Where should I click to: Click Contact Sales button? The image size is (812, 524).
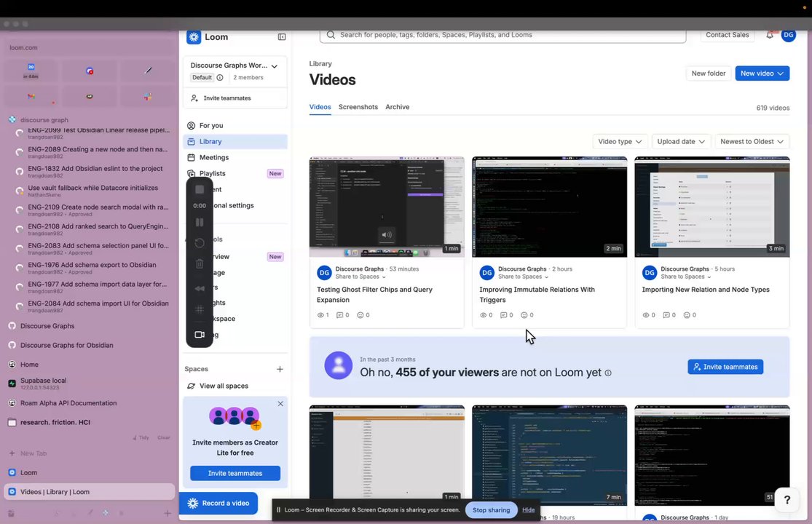[727, 35]
